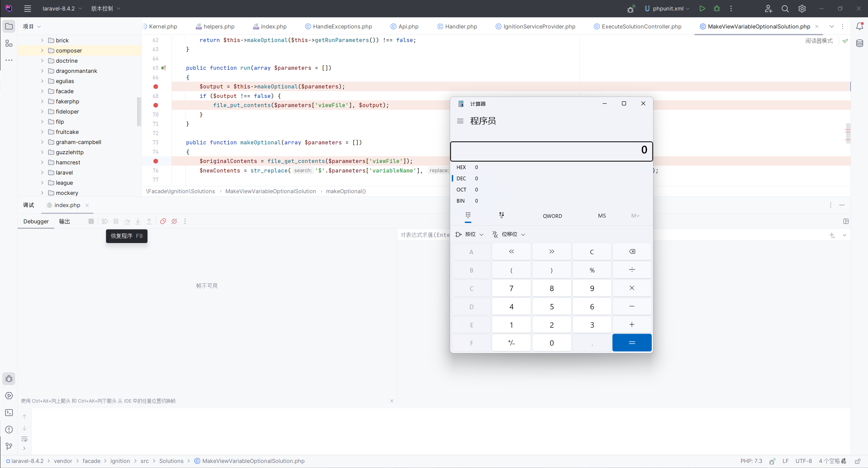
Task: Click the Step Over debugger icon
Action: pos(127,221)
